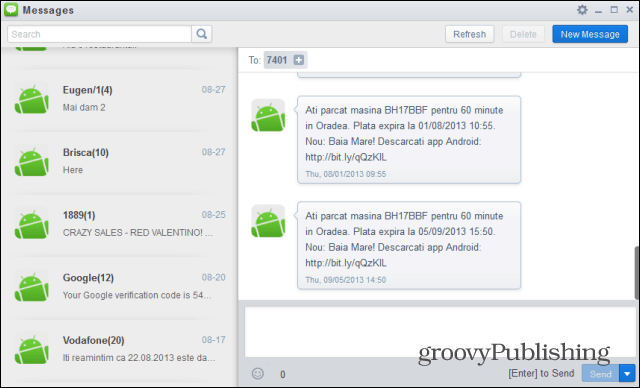Click the 'Here' preview under Brisca
Viewport: 640px width, 388px height.
pyautogui.click(x=73, y=170)
